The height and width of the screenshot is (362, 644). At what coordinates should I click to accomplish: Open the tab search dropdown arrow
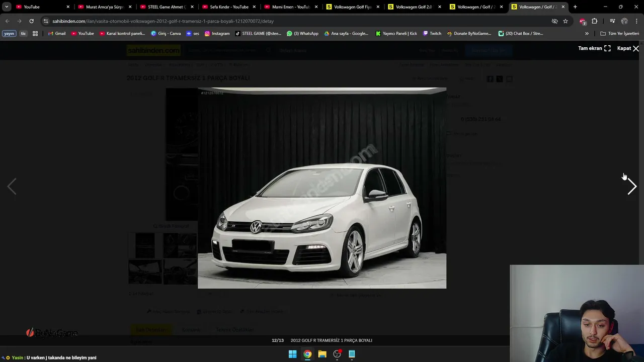(7, 7)
